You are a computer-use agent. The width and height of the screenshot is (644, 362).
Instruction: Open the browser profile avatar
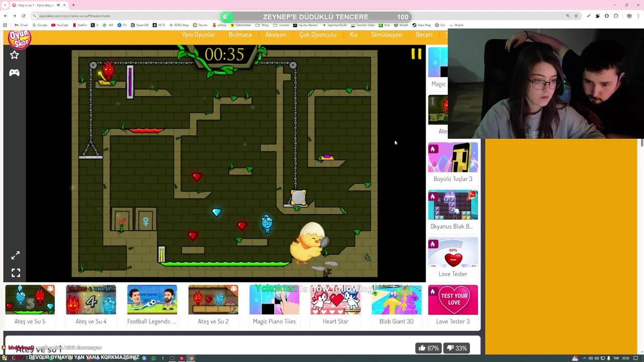[629, 16]
